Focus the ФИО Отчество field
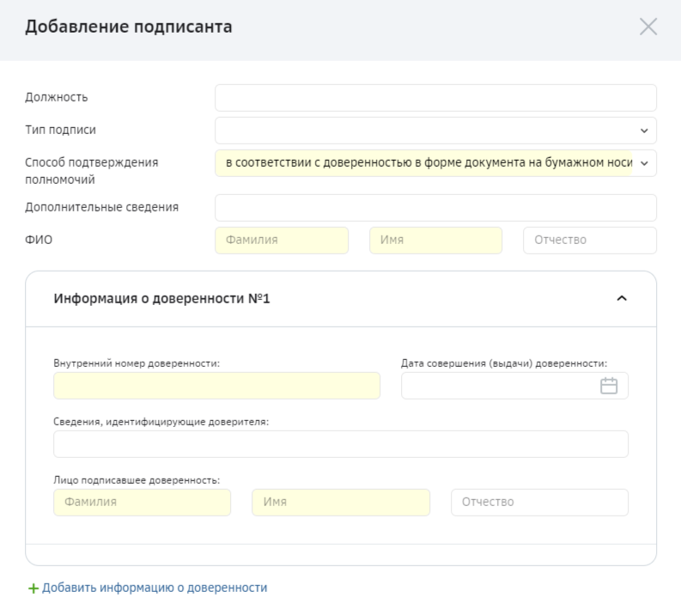681x616 pixels. click(x=590, y=241)
